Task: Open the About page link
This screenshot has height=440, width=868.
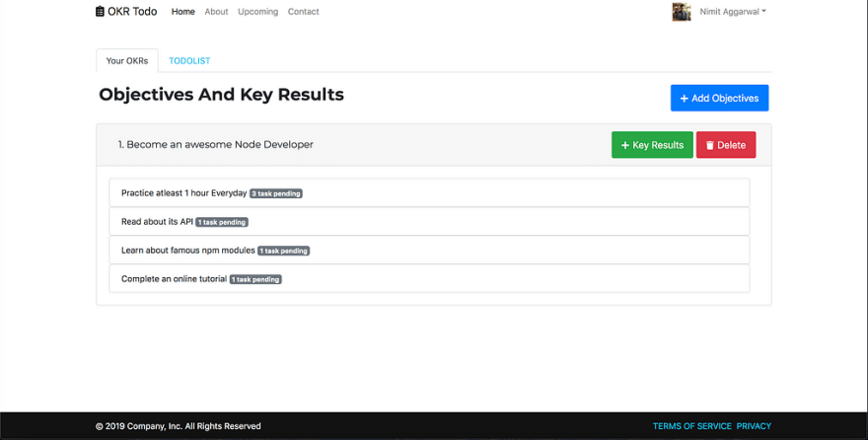Action: point(216,12)
